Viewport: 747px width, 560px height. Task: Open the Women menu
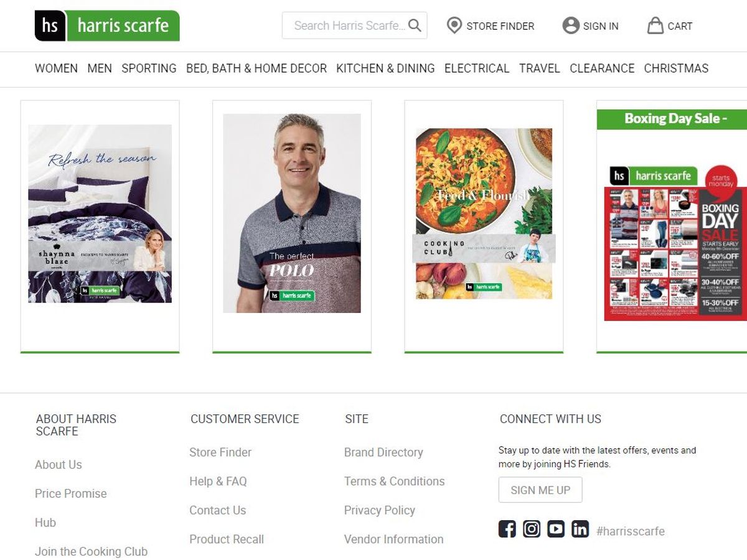(x=56, y=68)
